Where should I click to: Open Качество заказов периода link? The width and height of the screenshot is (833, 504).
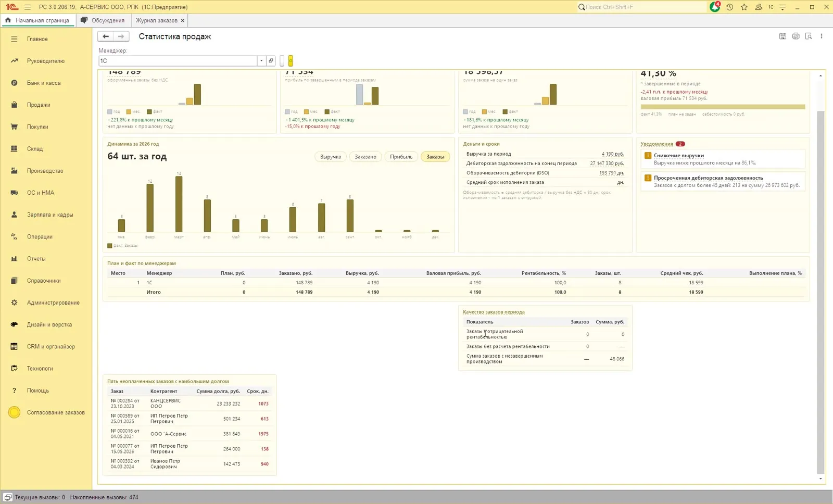point(494,312)
